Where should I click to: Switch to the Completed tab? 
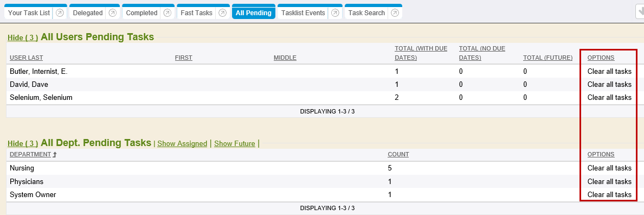coord(141,12)
